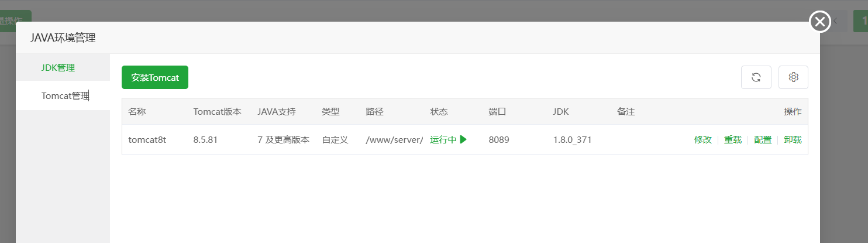The image size is (868, 243).
Task: Click the Tomcat版本 column header
Action: click(x=217, y=111)
